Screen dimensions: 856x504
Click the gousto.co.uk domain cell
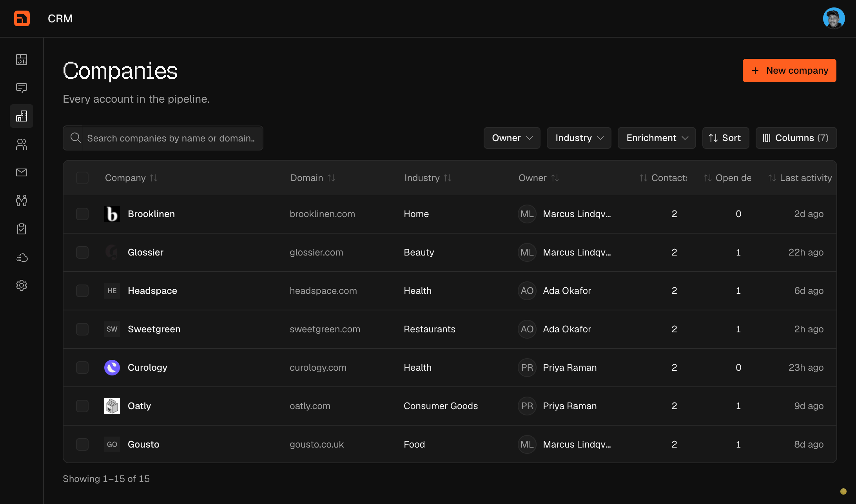(x=317, y=444)
